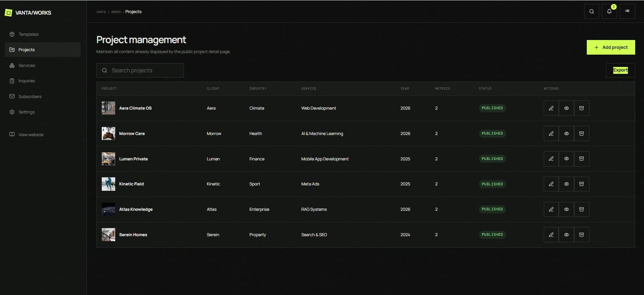Edit the Serein Homes project
Viewport: 644px width, 295px height.
551,235
